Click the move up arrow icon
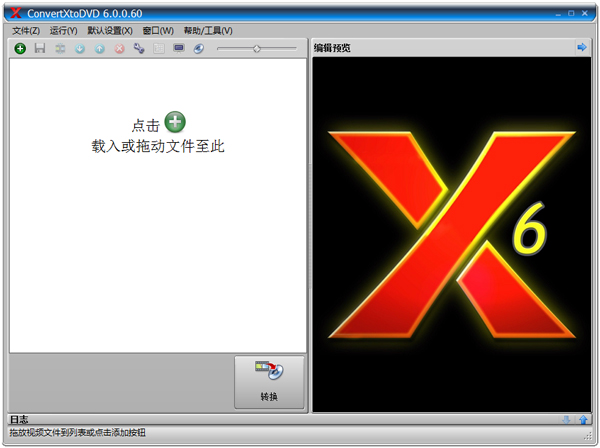Screen dimensions: 600x448 point(99,49)
